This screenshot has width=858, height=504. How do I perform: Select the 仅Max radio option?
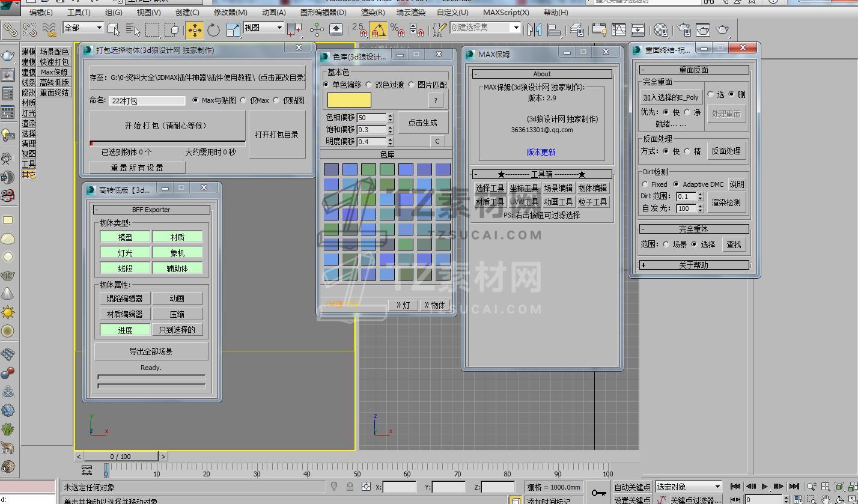[x=244, y=100]
